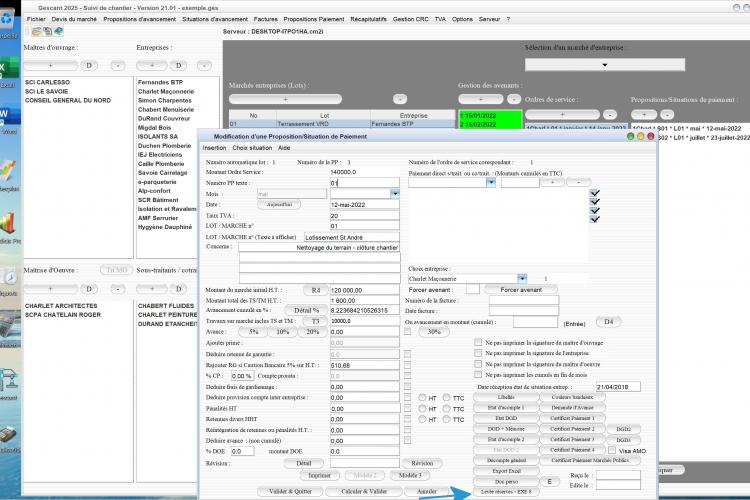750x500 pixels.
Task: Open Sélection d'un marché d'entreprise dropdown
Action: 605,65
